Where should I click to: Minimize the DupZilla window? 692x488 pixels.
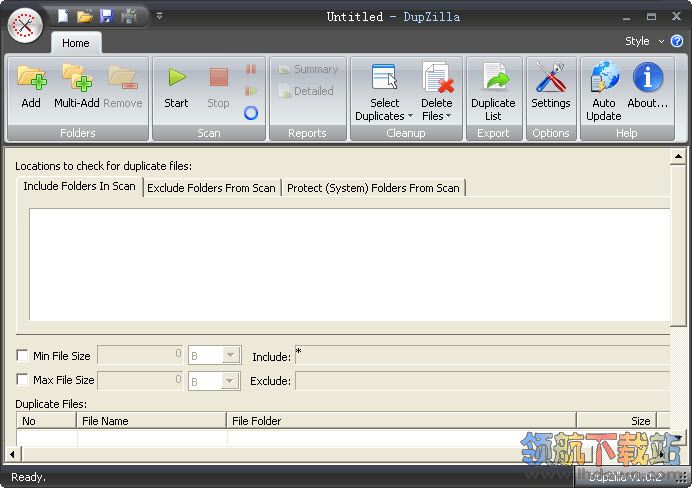point(626,18)
